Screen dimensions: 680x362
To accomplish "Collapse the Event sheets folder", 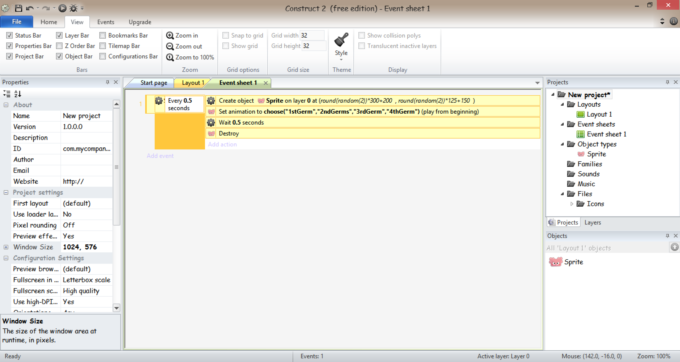I will 562,124.
